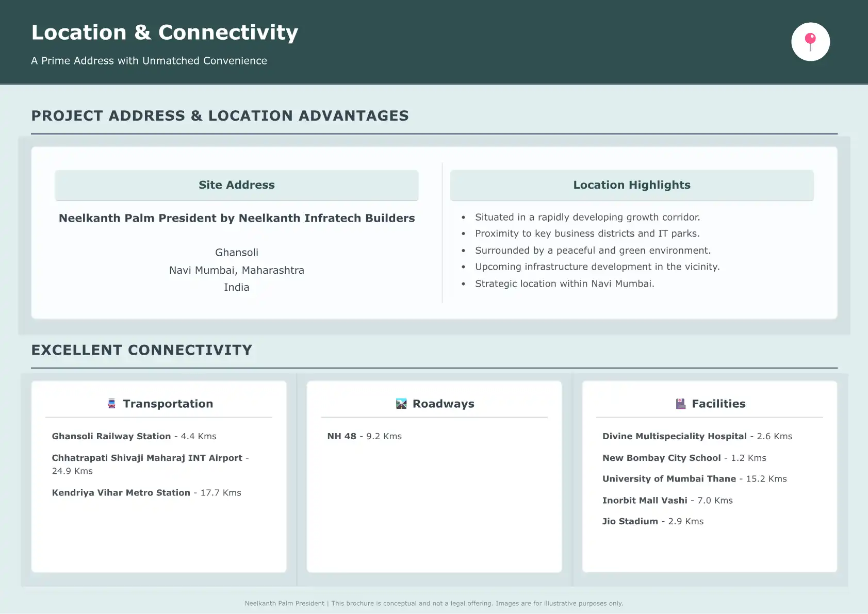Click the Excellent Connectivity section heading

pos(142,350)
